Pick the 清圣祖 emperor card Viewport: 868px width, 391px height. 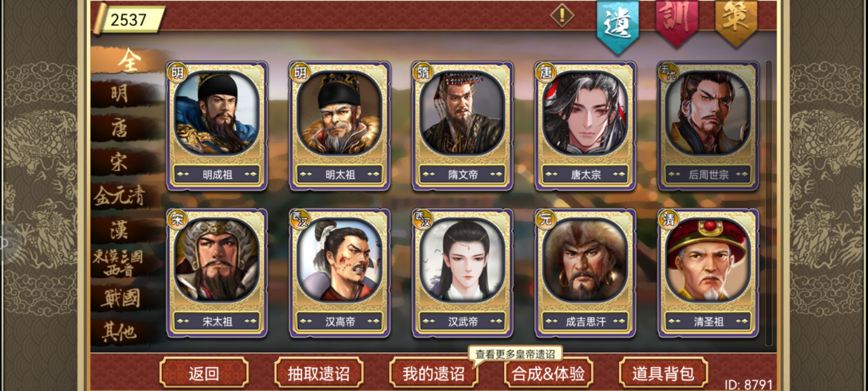tap(708, 273)
